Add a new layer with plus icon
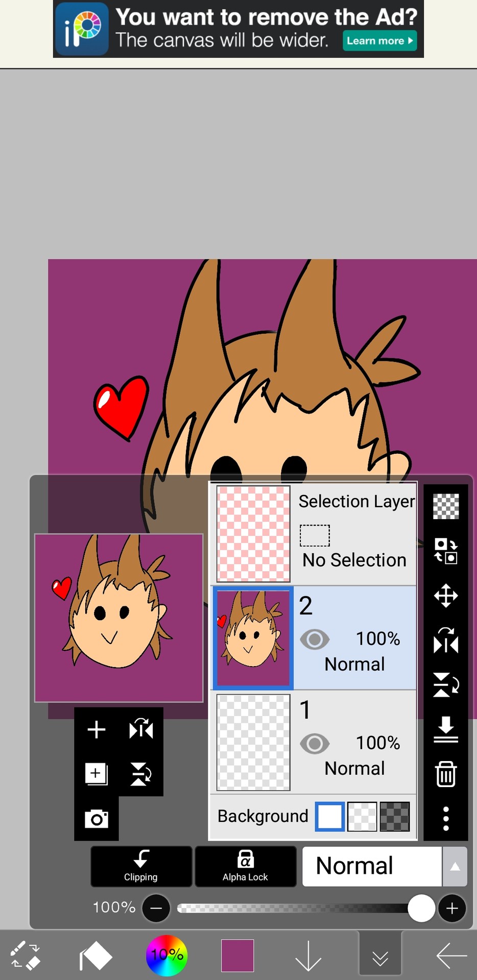 click(96, 729)
